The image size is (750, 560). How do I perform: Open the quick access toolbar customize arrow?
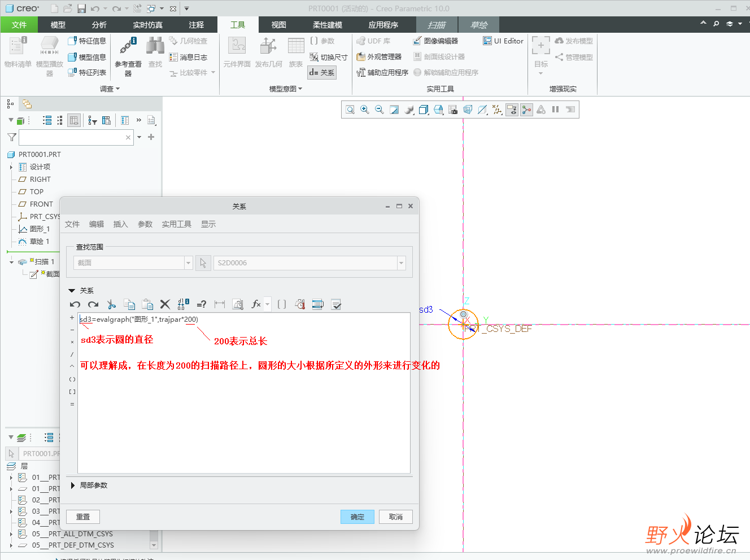(186, 8)
